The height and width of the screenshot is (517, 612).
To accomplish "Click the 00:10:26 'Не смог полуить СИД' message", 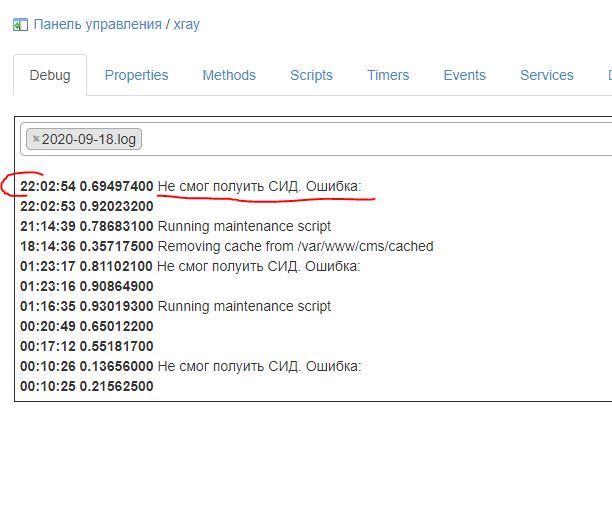I will 260,366.
